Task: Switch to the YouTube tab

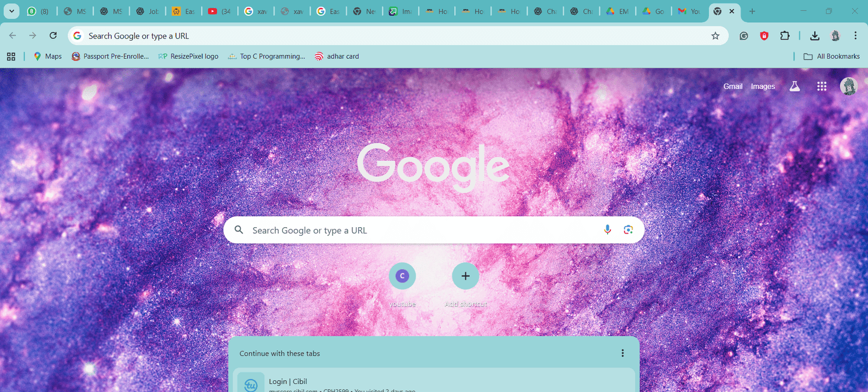Action: coord(219,11)
